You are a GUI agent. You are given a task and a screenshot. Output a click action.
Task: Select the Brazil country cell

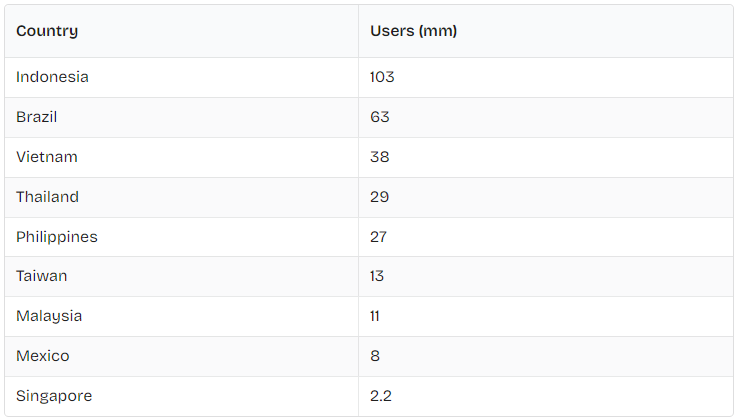[x=37, y=117]
